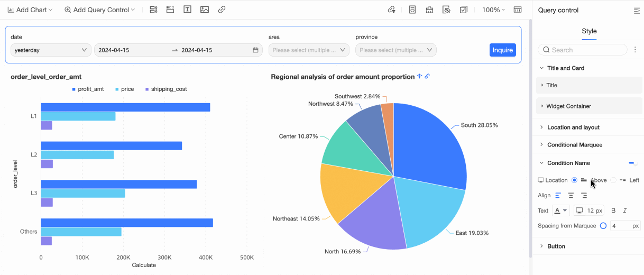Click the Inquire button

[x=503, y=50]
